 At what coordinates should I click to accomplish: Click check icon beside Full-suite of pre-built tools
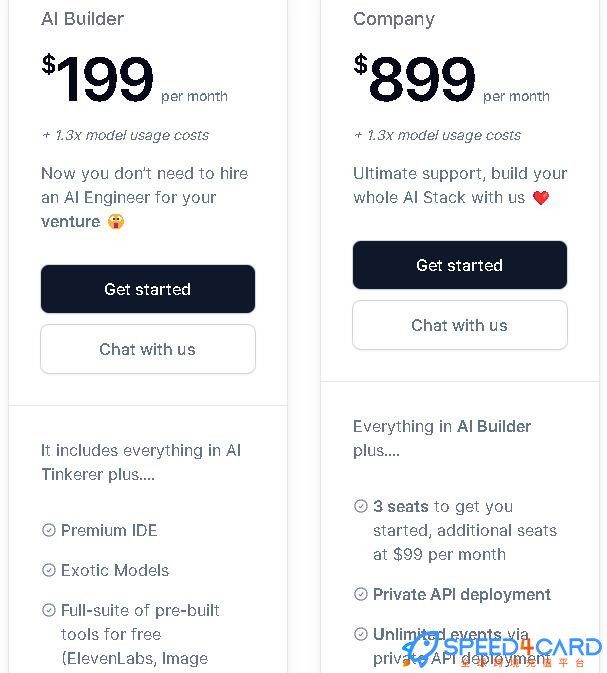tap(49, 610)
